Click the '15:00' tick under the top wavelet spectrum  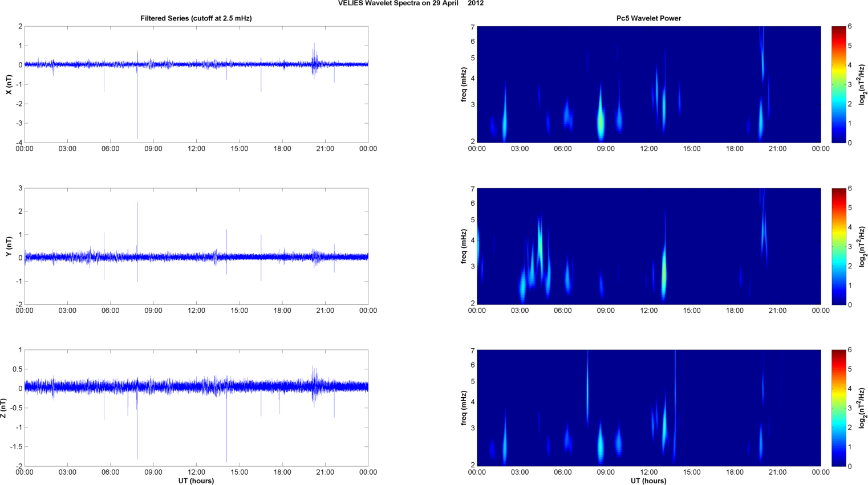coord(692,149)
